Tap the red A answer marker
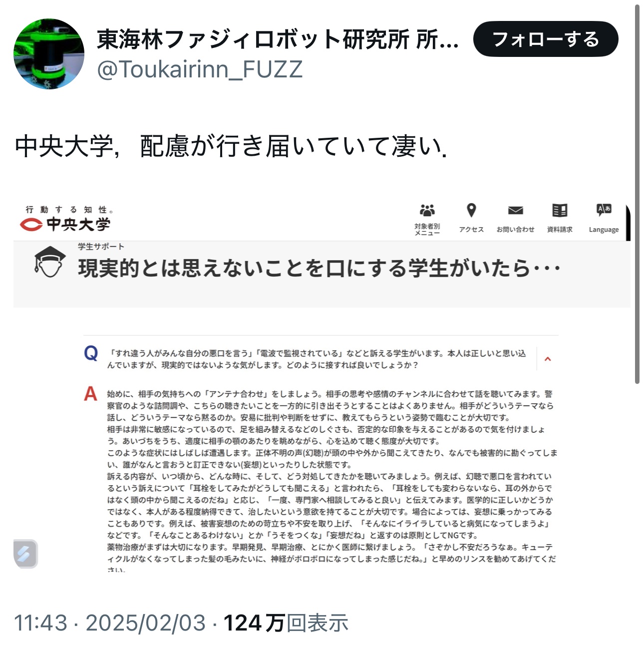The width and height of the screenshot is (644, 649). (x=90, y=394)
